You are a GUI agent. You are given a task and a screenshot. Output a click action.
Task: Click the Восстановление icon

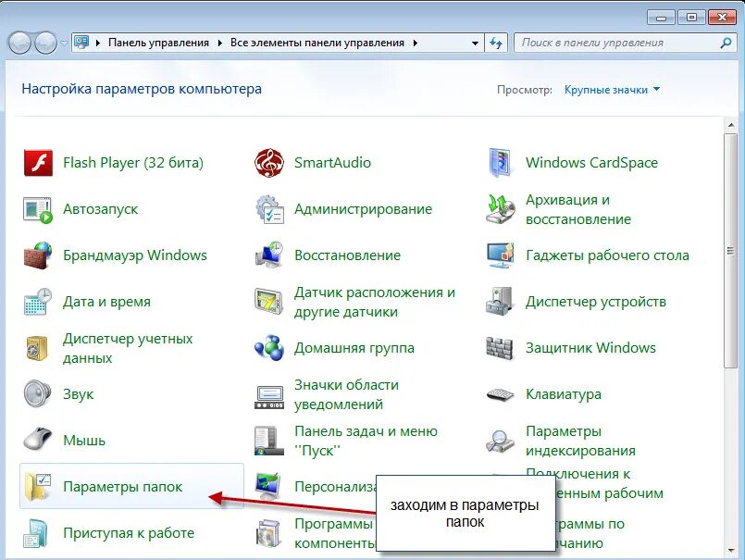pyautogui.click(x=269, y=255)
